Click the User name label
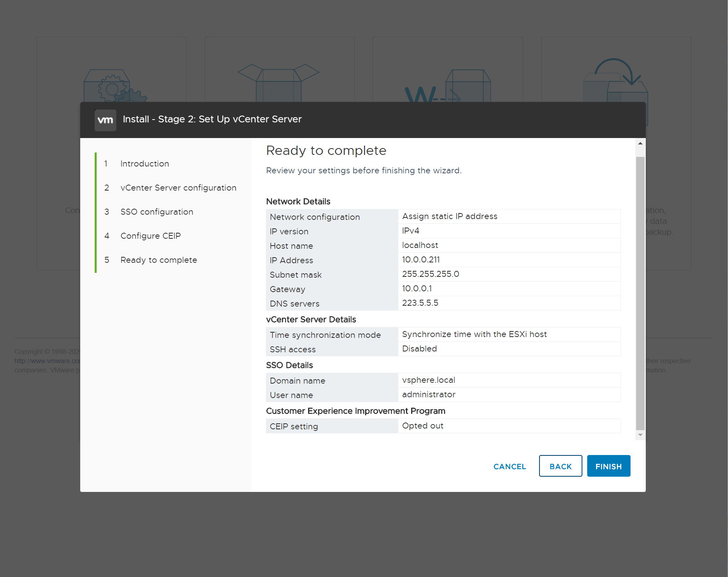The width and height of the screenshot is (728, 577). (292, 395)
